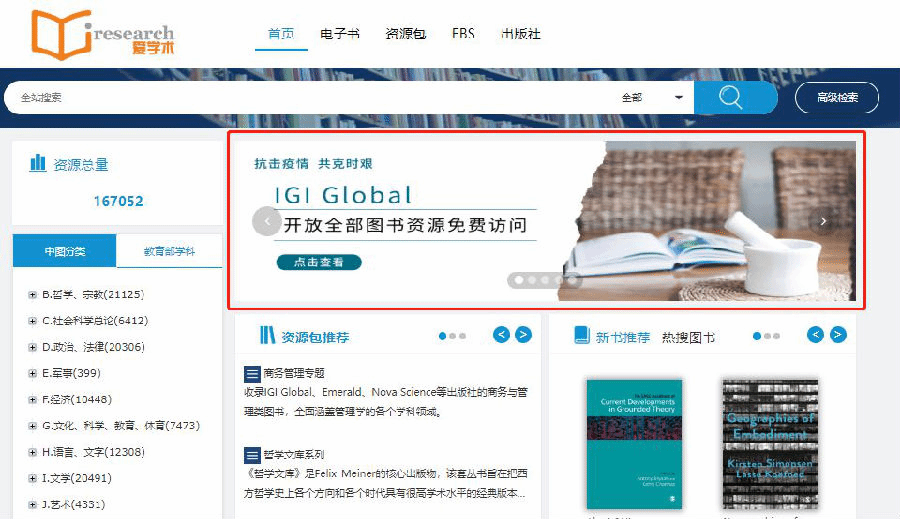Open the 全部 search scope dropdown

tap(652, 97)
